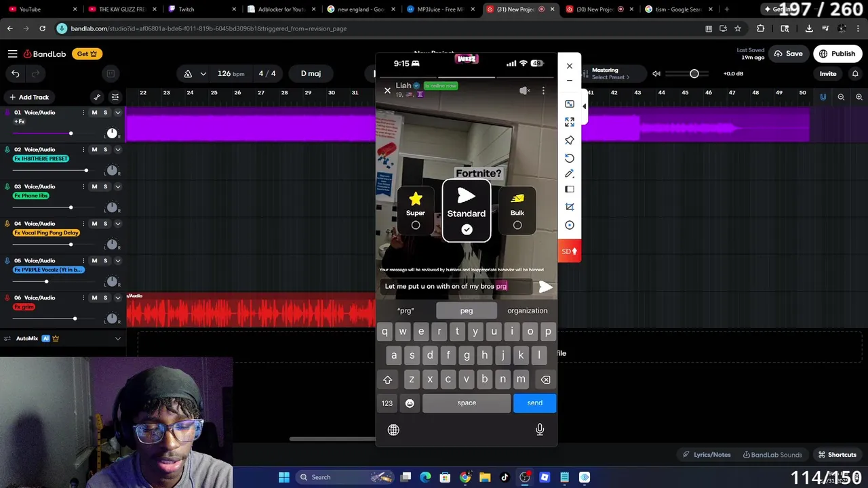
Task: Adjust the master volume slider knob
Action: (694, 73)
